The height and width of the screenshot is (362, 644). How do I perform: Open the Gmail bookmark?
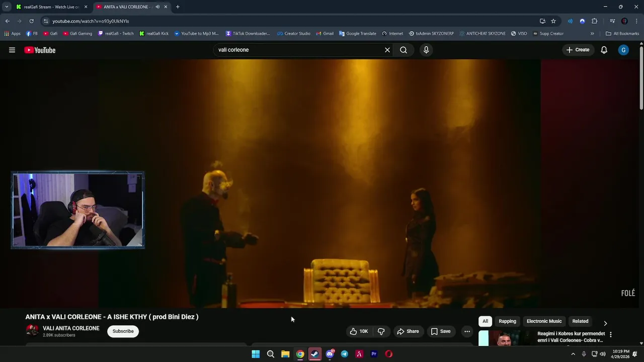click(x=325, y=34)
